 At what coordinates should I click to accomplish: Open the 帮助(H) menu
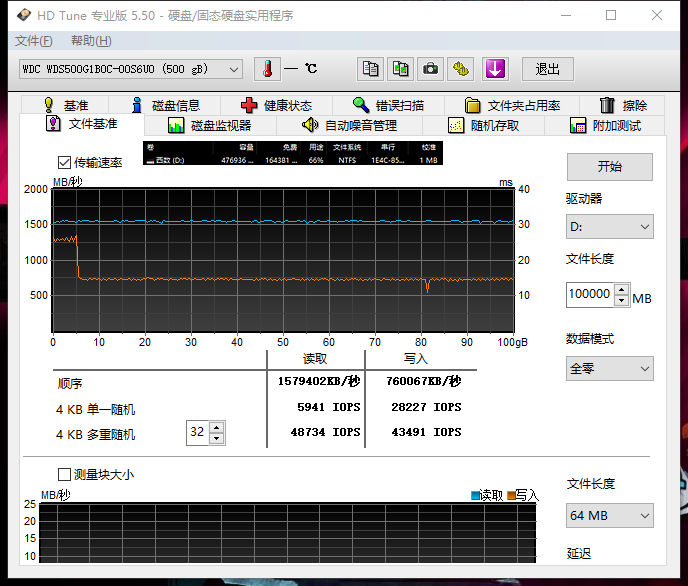91,41
